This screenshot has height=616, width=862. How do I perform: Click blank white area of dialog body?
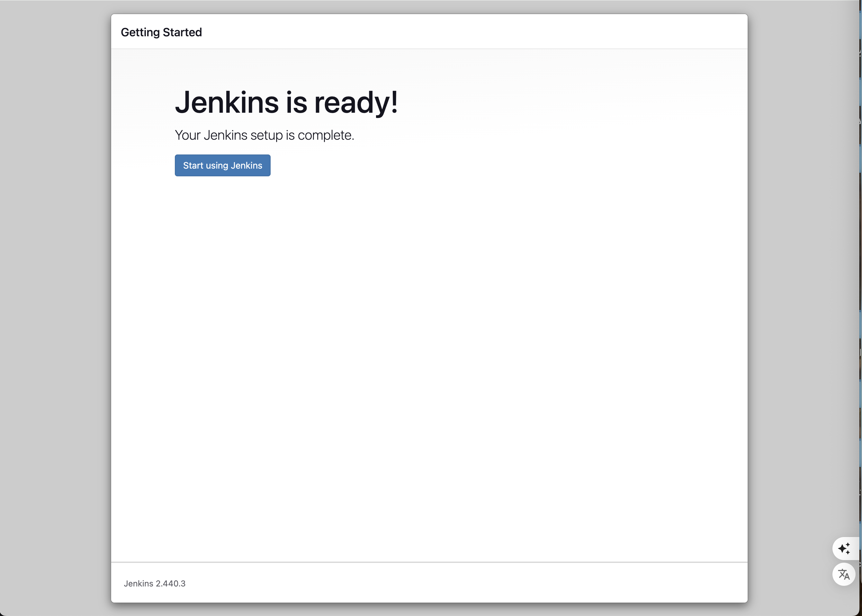[x=429, y=341]
